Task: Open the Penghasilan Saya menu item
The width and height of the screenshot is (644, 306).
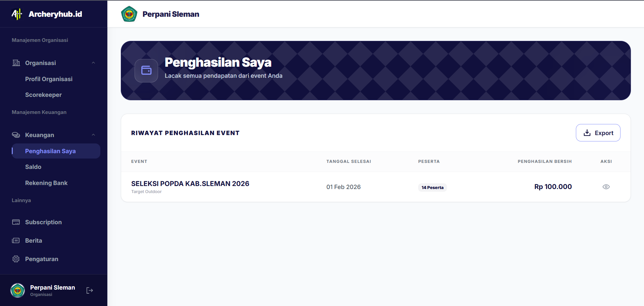Action: click(50, 151)
